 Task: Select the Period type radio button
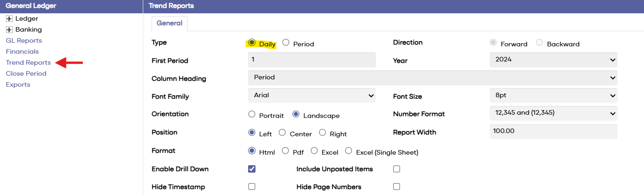(286, 43)
